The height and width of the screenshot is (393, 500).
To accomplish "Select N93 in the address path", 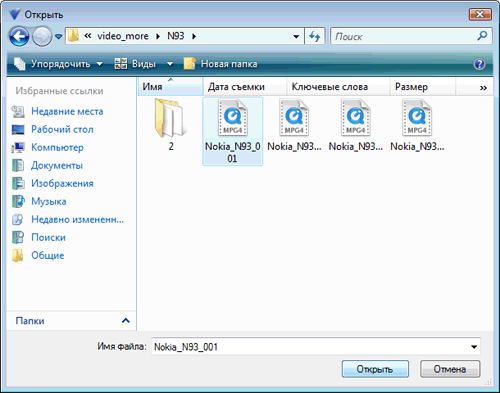I will coord(176,36).
